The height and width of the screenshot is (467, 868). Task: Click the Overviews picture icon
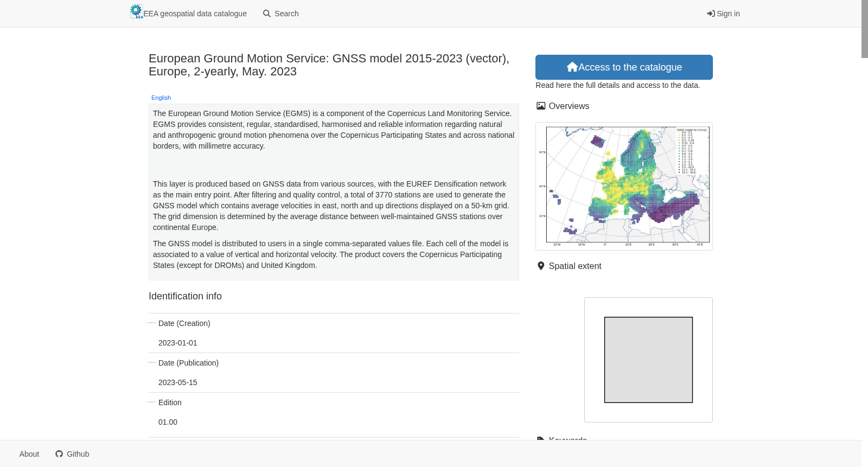pos(541,106)
